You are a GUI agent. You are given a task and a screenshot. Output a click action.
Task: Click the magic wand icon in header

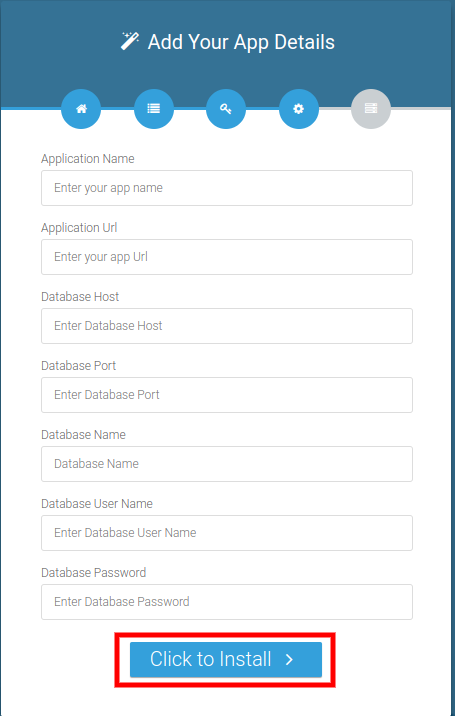click(129, 42)
